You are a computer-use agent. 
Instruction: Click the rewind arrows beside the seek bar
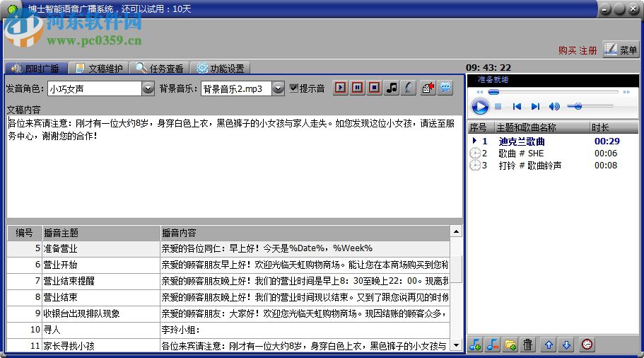[x=480, y=92]
